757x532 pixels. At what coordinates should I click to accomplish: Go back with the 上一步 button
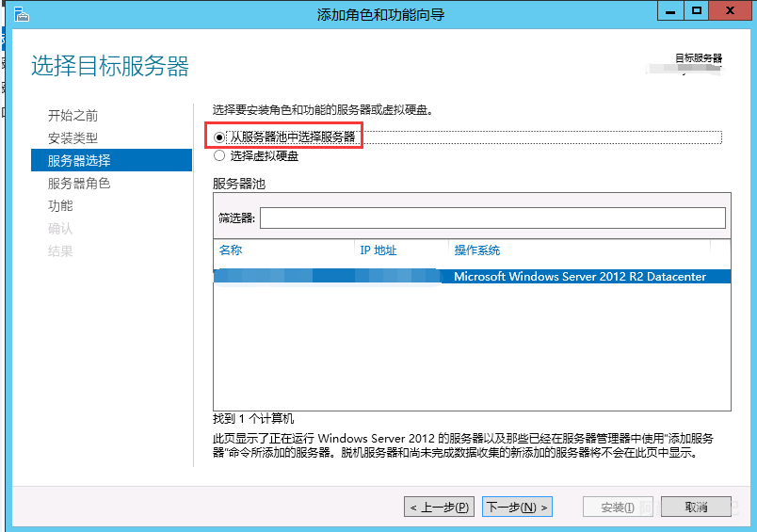click(441, 507)
